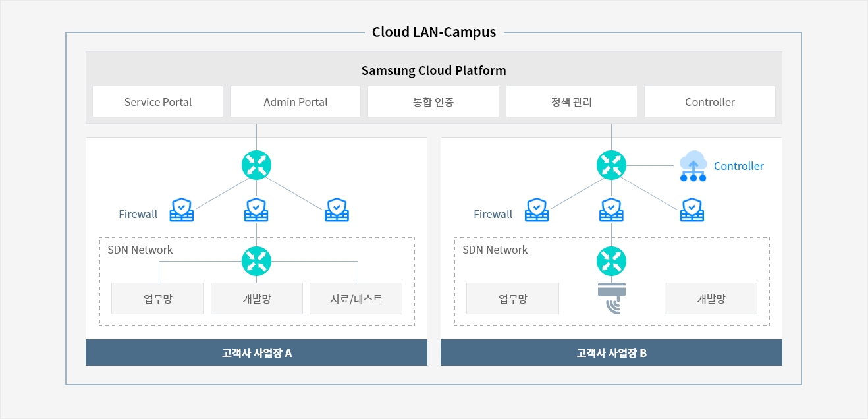The image size is (868, 419).
Task: Select the right firewall icon in 사업장 A
Action: click(337, 209)
